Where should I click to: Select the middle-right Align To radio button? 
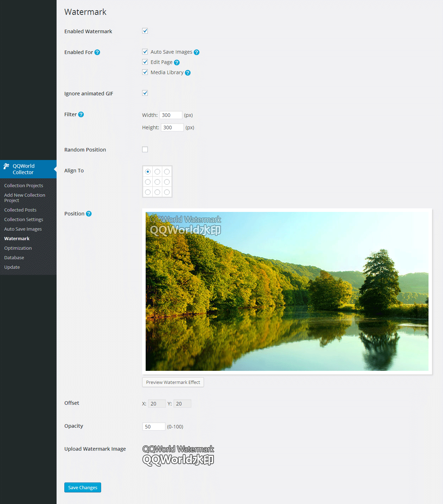[x=167, y=182]
